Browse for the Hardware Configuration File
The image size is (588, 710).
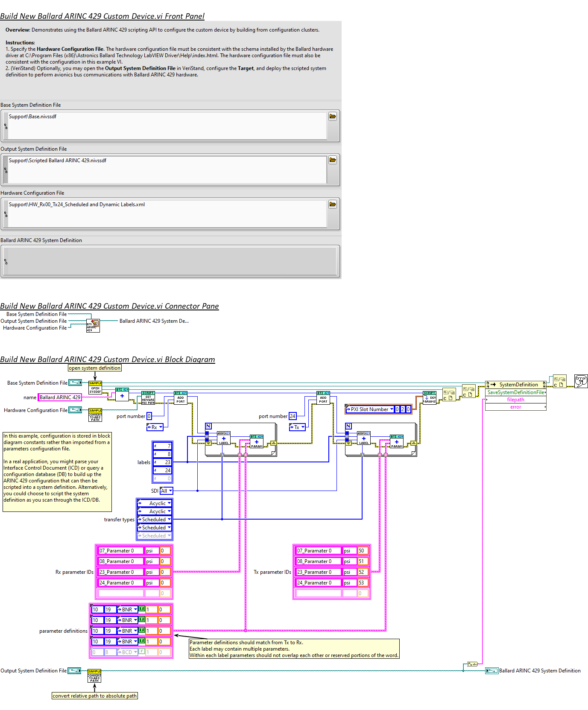pos(333,204)
